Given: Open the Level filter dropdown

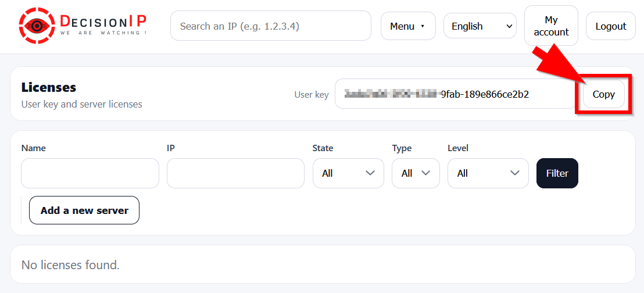Looking at the screenshot, I should [x=488, y=173].
